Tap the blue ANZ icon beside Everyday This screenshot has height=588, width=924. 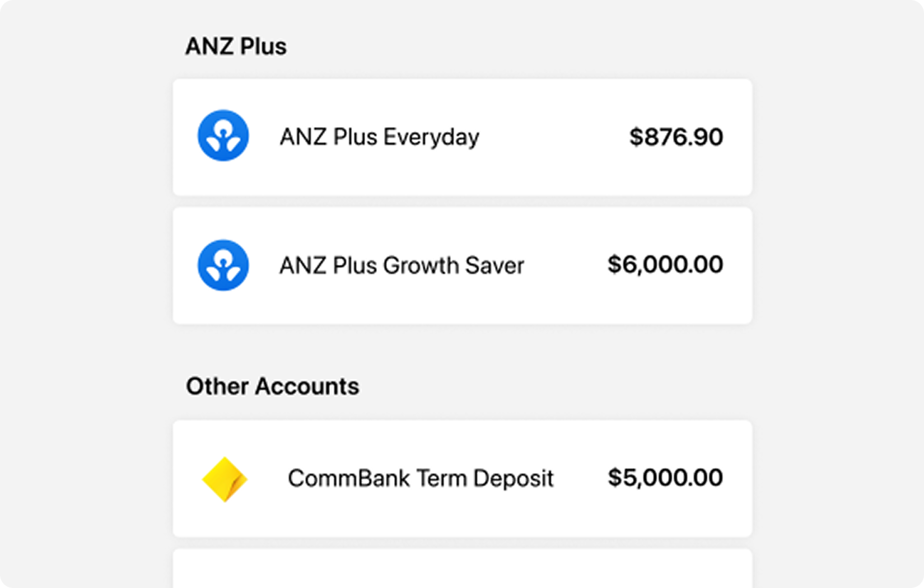223,136
